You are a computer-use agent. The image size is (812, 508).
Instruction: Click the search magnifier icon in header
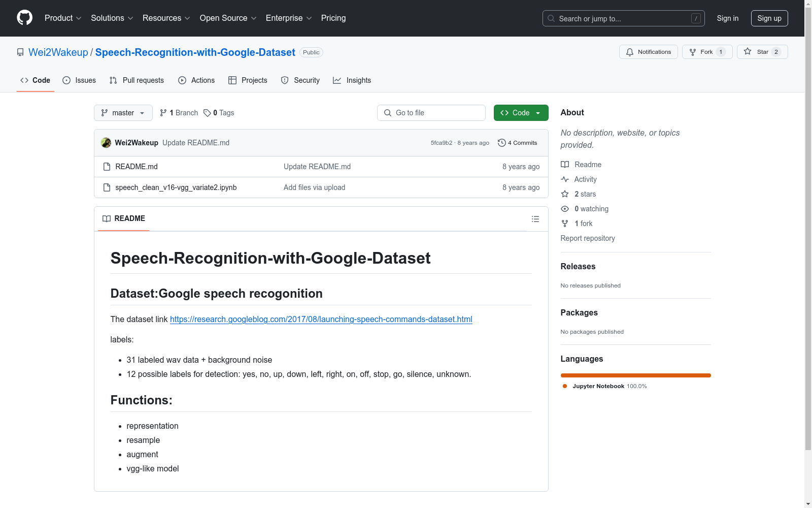551,18
